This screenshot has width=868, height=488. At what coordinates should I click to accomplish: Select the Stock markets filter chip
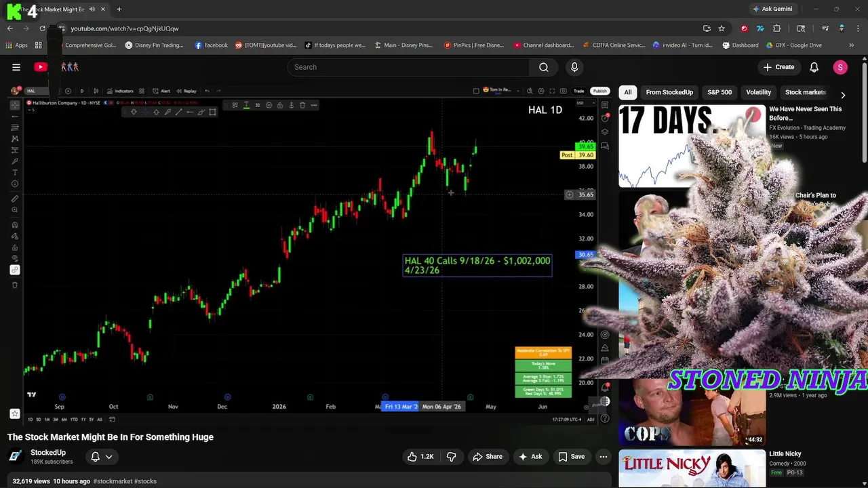tap(805, 92)
